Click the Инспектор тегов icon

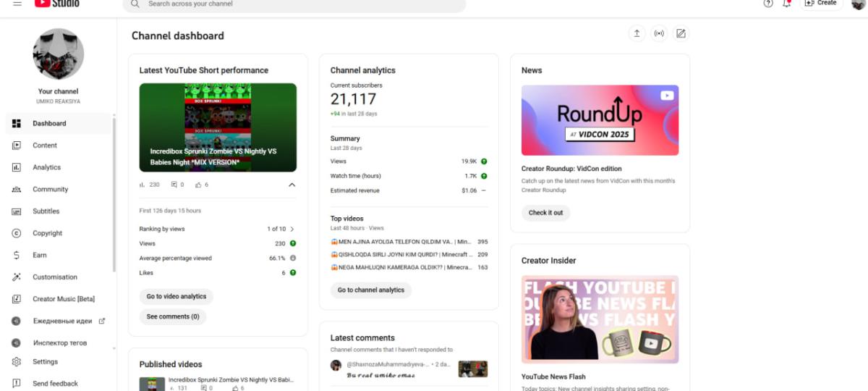tap(17, 342)
